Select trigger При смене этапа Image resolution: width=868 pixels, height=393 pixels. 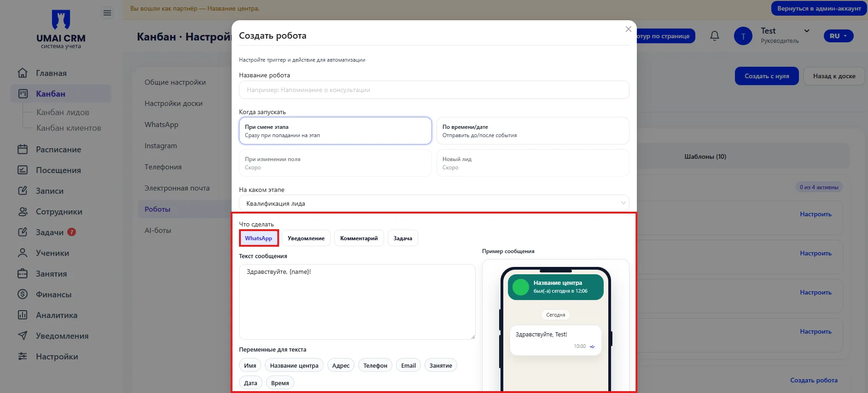pyautogui.click(x=335, y=131)
